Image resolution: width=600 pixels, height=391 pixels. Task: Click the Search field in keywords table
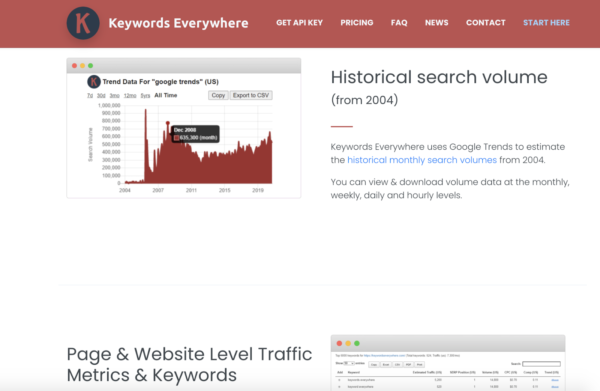point(541,364)
